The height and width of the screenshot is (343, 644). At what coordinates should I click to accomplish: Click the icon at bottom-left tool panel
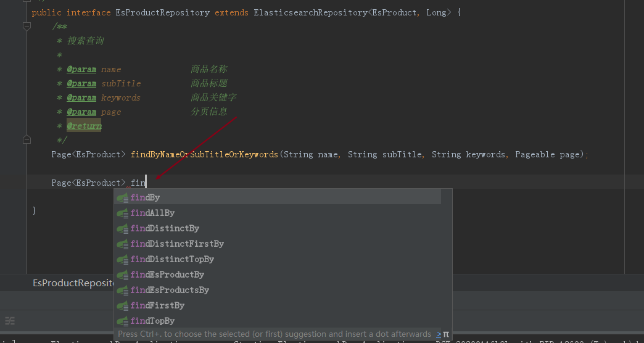coord(10,321)
